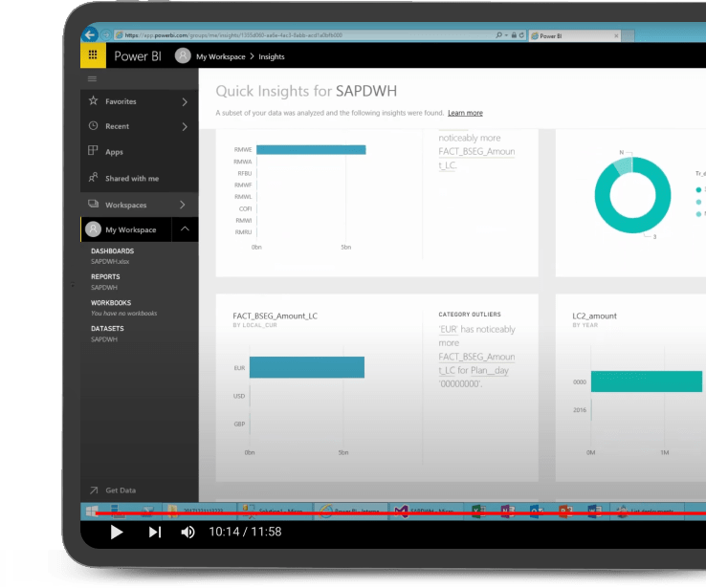The height and width of the screenshot is (588, 706).
Task: Open PowerPoint from the taskbar
Action: tap(565, 512)
